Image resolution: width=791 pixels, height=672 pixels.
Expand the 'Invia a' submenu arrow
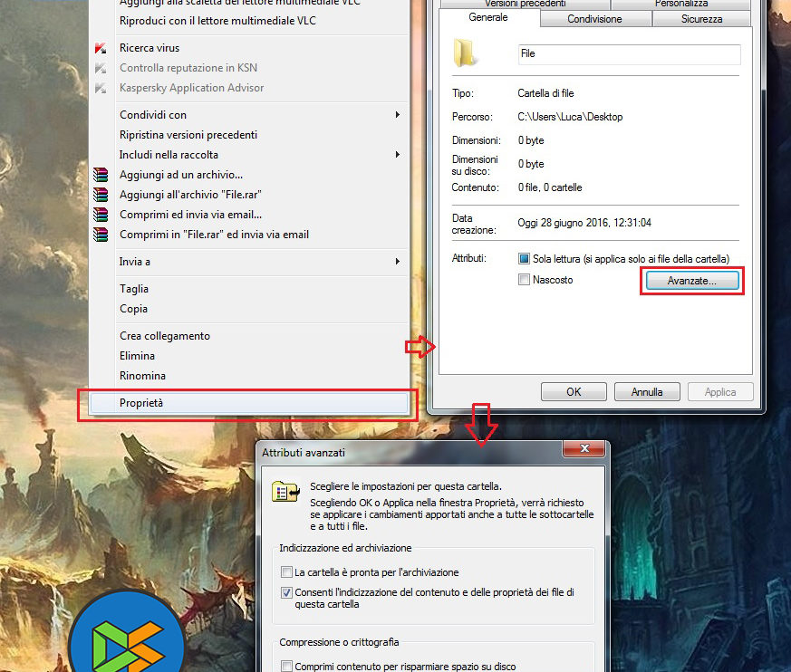(398, 262)
